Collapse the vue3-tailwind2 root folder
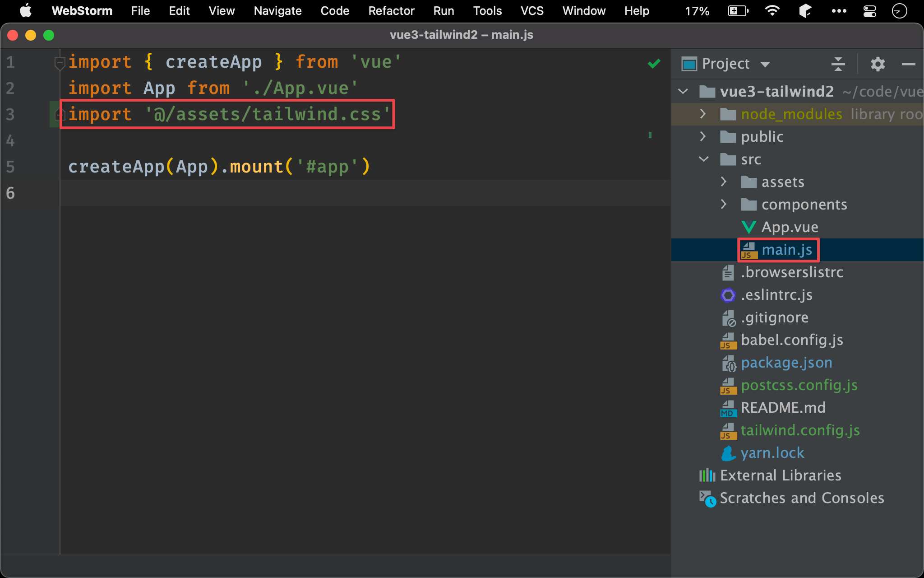The width and height of the screenshot is (924, 578). pyautogui.click(x=683, y=92)
